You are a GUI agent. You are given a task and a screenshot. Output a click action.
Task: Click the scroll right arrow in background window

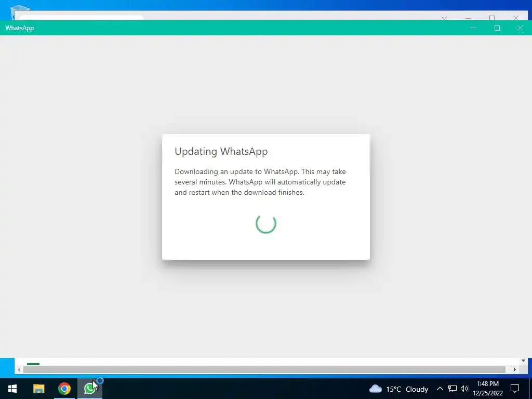515,369
